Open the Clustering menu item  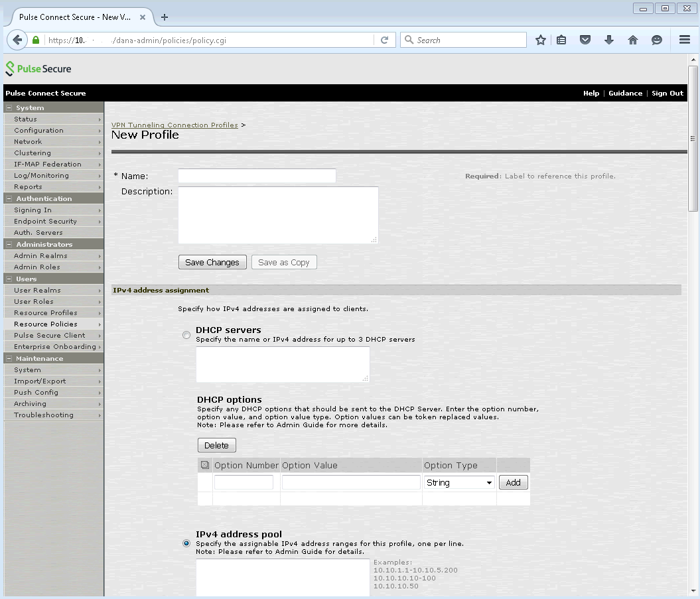pyautogui.click(x=54, y=153)
